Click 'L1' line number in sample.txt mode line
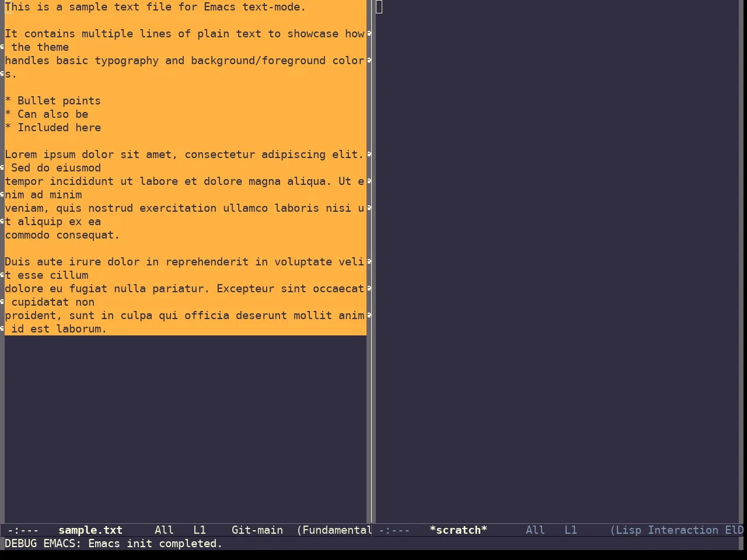The height and width of the screenshot is (560, 747). (x=200, y=530)
